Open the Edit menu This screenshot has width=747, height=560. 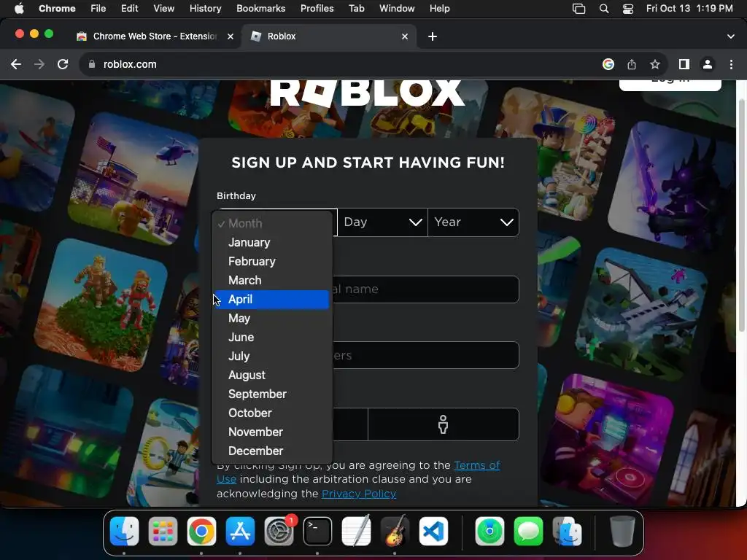(130, 9)
